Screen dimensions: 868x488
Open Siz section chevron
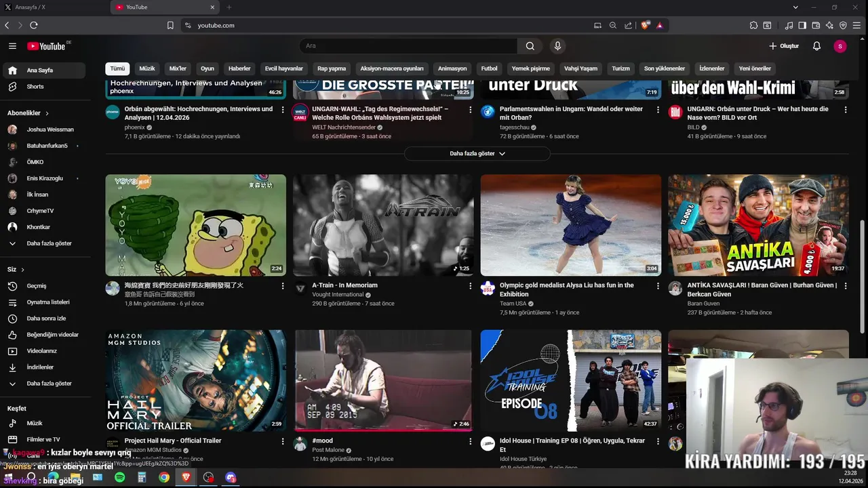[22, 270]
